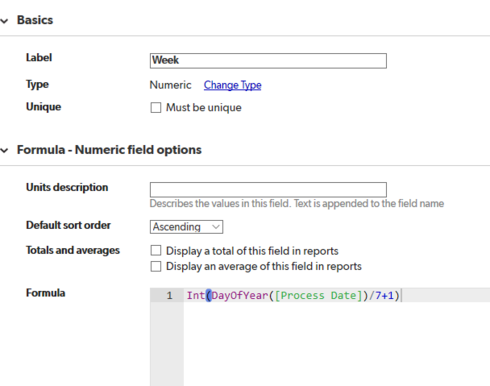Viewport: 490px width, 386px height.
Task: Click the Numeric type text
Action: 170,85
